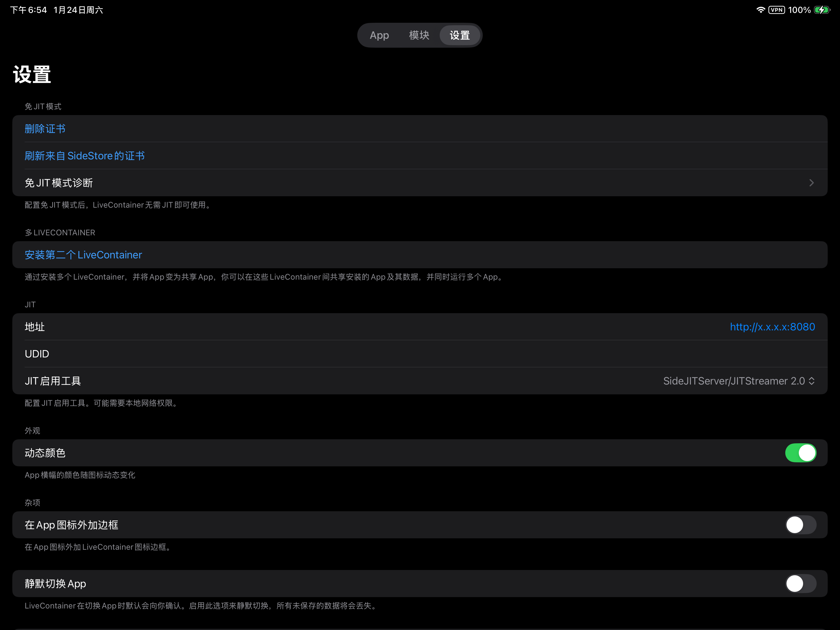This screenshot has width=840, height=630.
Task: Click the chevron arrow on JIT-less diagnose row
Action: tap(811, 183)
